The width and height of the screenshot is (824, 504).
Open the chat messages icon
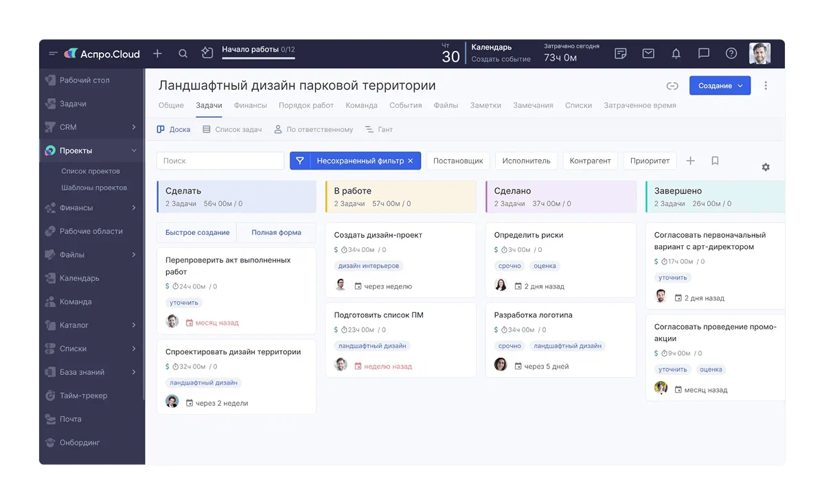tap(703, 54)
